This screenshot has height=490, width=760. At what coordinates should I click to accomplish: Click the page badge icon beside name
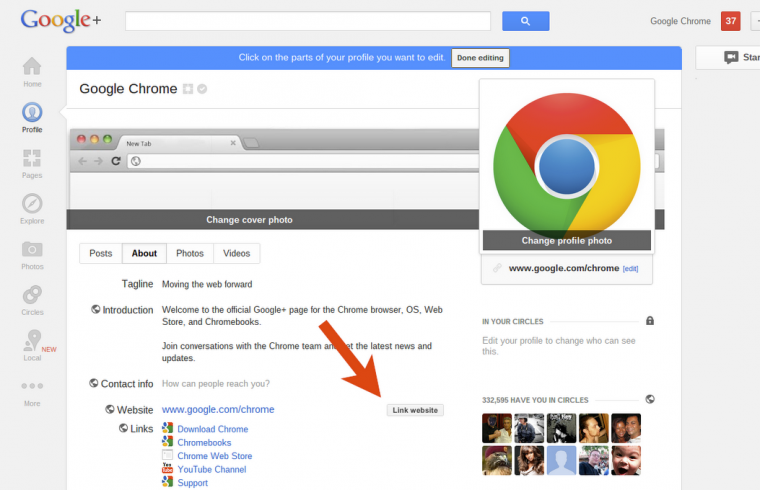[188, 89]
